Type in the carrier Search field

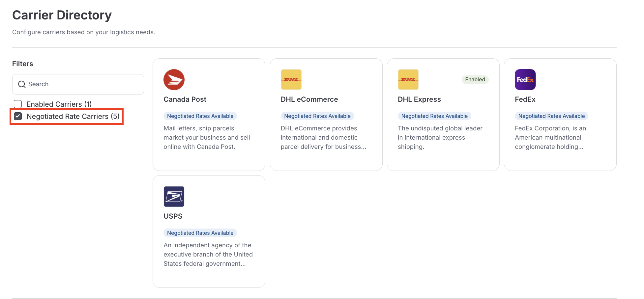tap(82, 84)
